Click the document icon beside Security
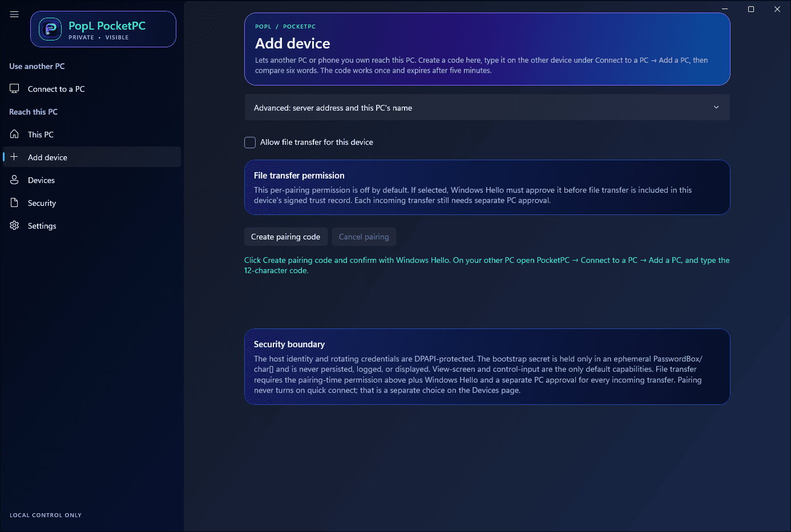The width and height of the screenshot is (791, 532). click(x=14, y=202)
